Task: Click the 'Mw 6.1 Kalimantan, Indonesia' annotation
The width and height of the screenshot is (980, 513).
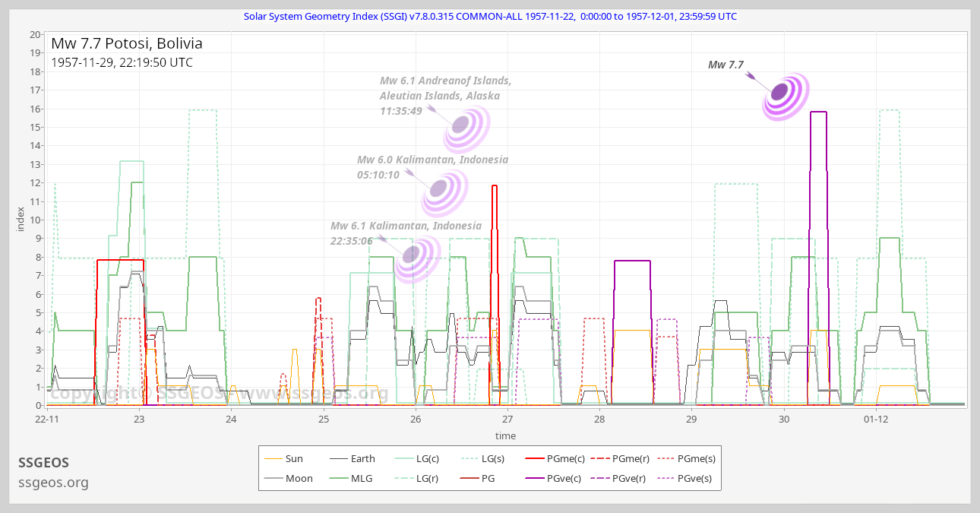Action: (406, 226)
